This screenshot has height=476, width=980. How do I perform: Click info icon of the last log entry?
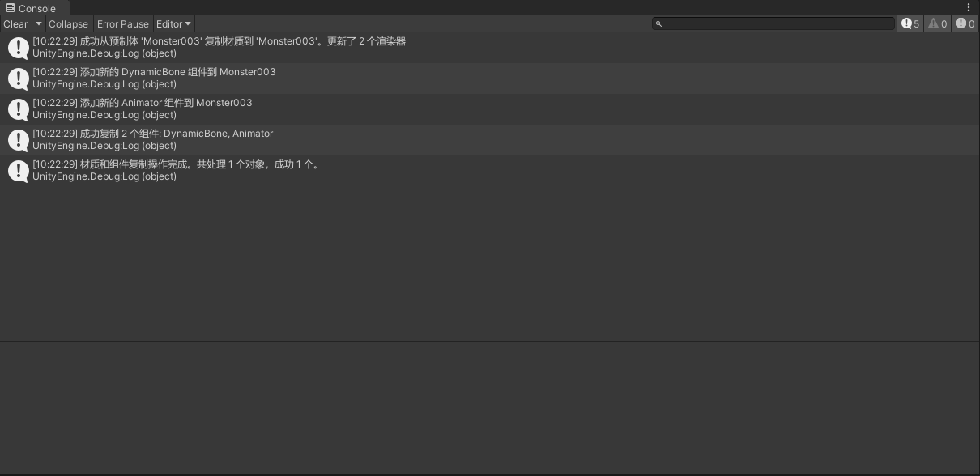pyautogui.click(x=18, y=171)
